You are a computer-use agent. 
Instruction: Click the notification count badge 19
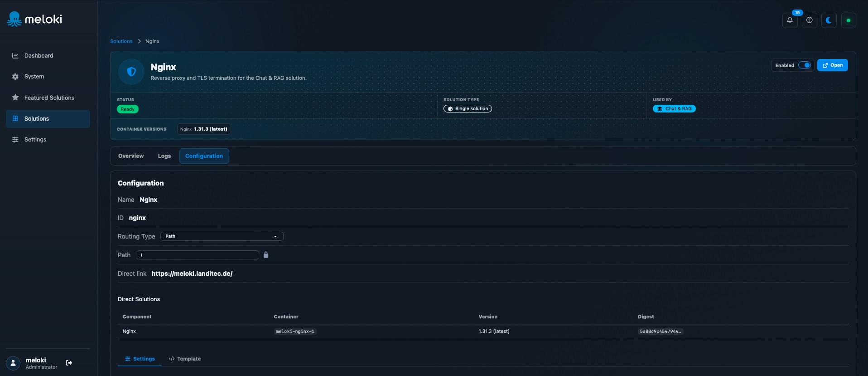point(797,13)
